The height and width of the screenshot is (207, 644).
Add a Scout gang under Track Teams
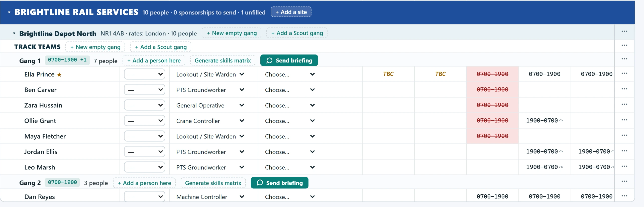coord(161,47)
